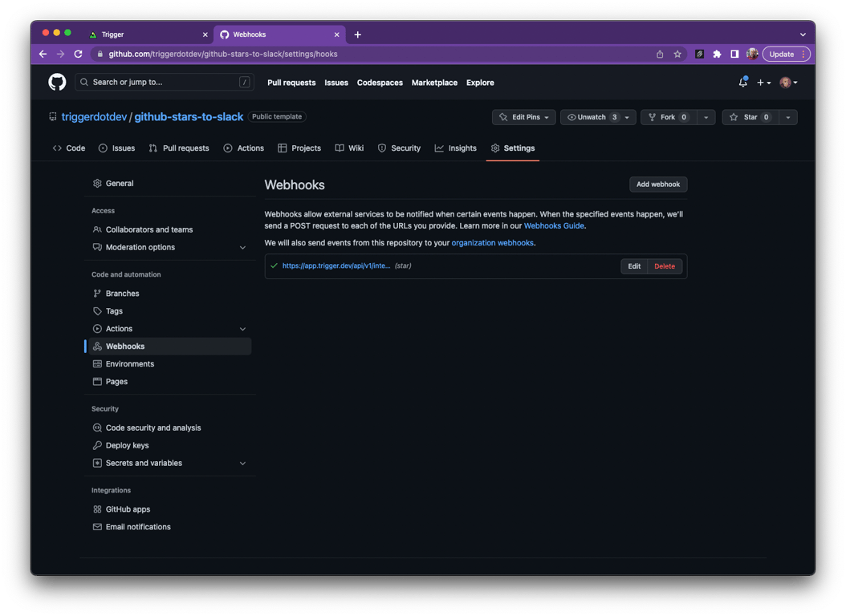Expand Secrets and variables chevron
This screenshot has width=846, height=616.
[x=242, y=463]
